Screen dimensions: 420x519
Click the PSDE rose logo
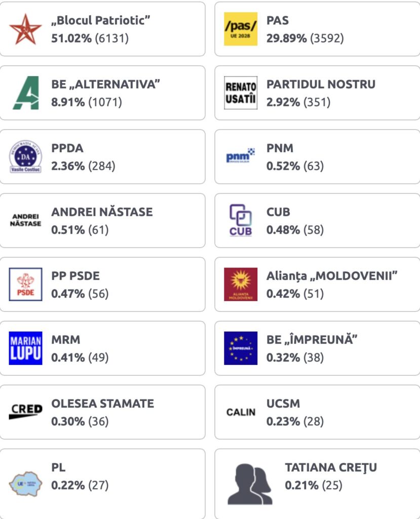(25, 284)
